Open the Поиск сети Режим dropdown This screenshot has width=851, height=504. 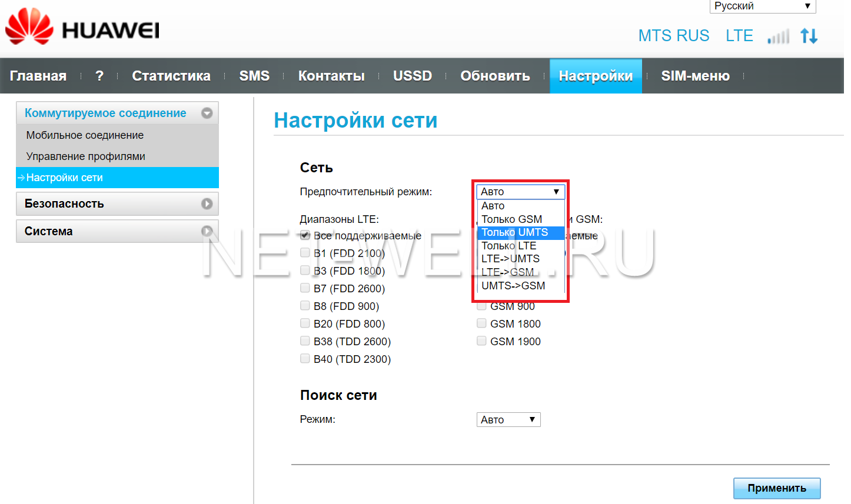point(508,420)
